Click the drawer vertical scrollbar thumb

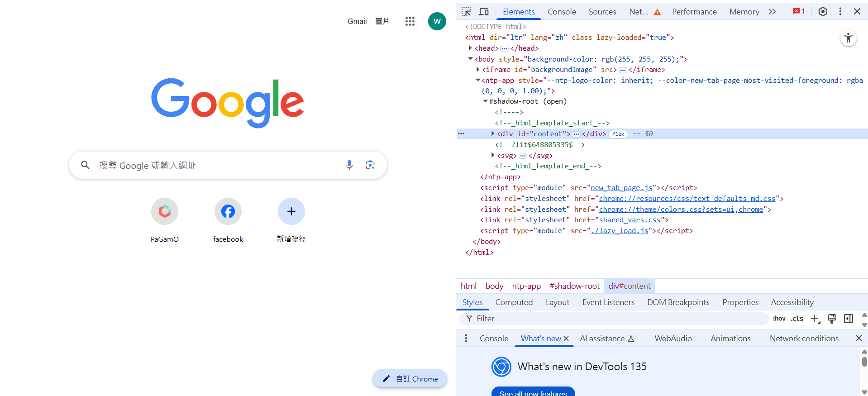(864, 362)
